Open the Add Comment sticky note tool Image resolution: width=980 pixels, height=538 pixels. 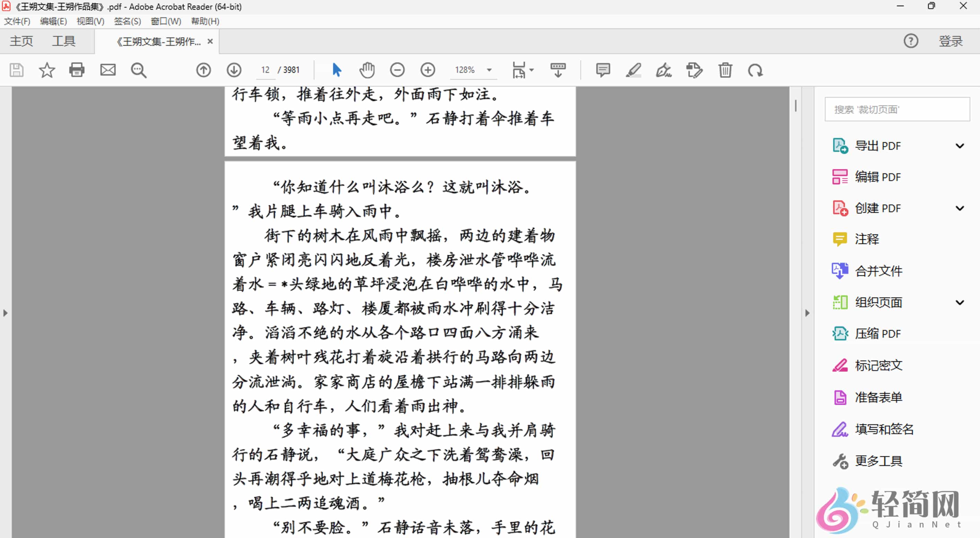tap(603, 70)
